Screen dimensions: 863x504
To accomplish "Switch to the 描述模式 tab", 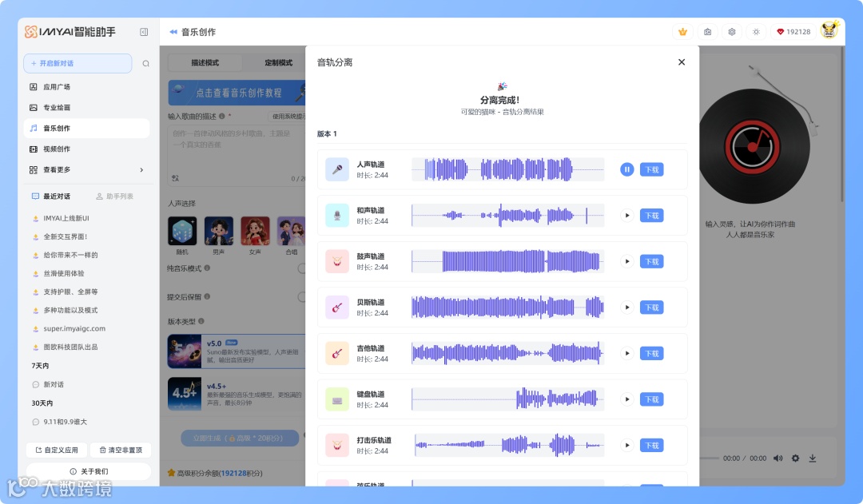I will [x=205, y=63].
